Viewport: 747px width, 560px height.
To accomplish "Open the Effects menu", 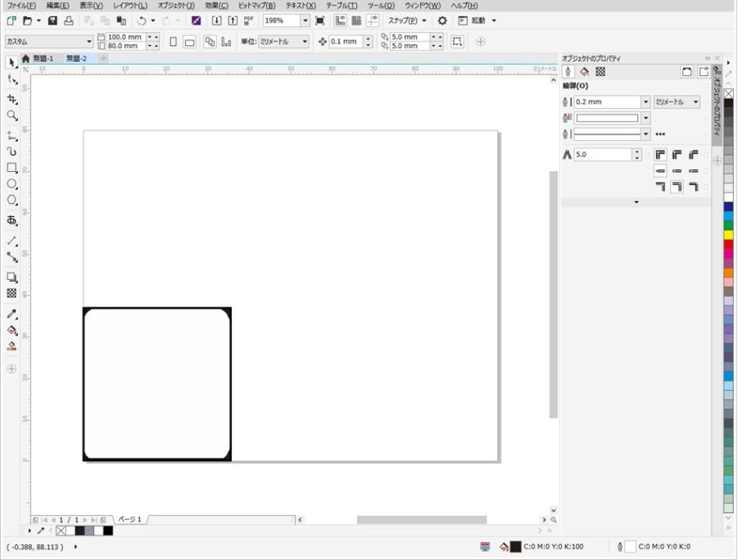I will [x=216, y=6].
